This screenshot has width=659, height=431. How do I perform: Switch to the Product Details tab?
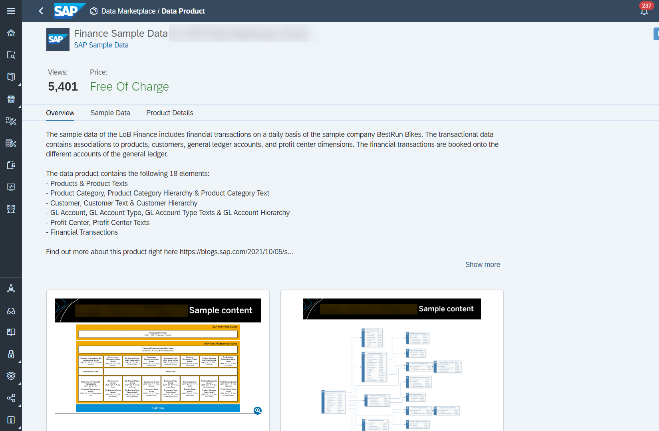170,113
